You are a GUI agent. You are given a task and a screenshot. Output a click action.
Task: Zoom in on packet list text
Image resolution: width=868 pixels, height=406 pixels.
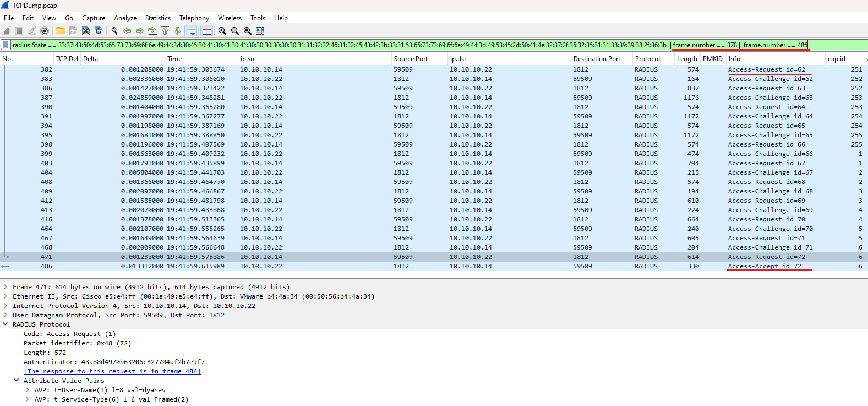point(222,31)
